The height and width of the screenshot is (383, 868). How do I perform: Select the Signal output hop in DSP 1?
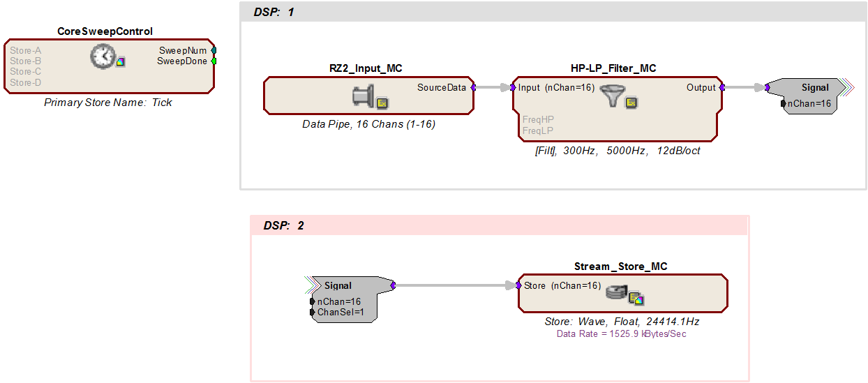pyautogui.click(x=808, y=96)
